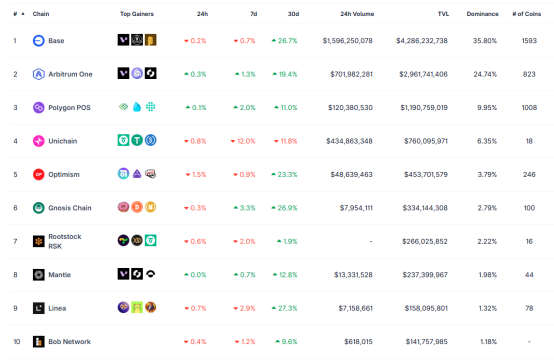Viewport: 554px width, 362px height.
Task: Open the Bob Network logo icon
Action: [x=39, y=342]
